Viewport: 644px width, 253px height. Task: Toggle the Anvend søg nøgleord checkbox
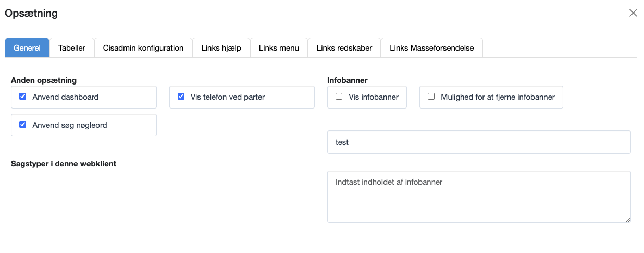click(x=23, y=125)
